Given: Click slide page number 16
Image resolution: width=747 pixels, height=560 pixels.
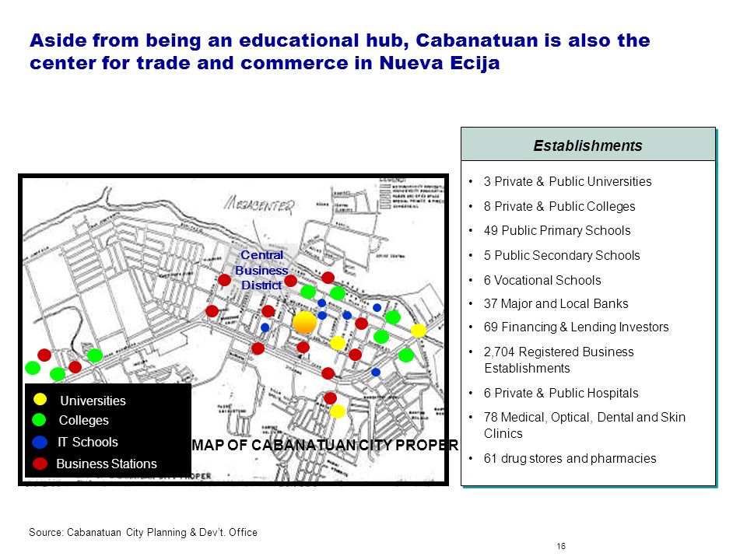Looking at the screenshot, I should coord(561,546).
